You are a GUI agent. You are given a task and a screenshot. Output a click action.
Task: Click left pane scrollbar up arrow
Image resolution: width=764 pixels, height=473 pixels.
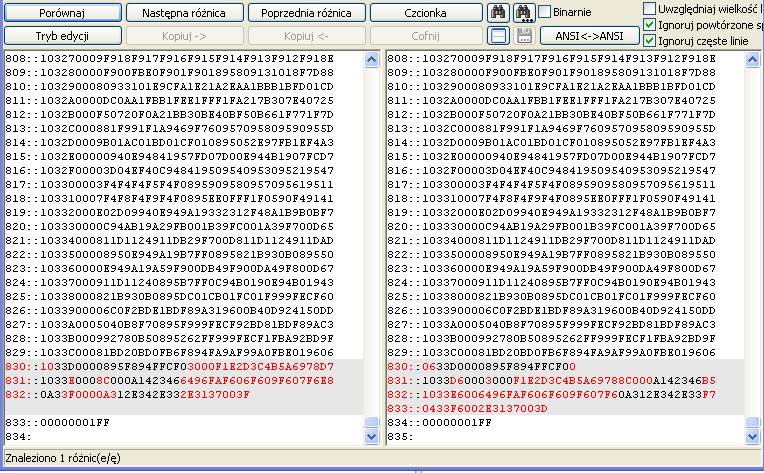coord(371,59)
